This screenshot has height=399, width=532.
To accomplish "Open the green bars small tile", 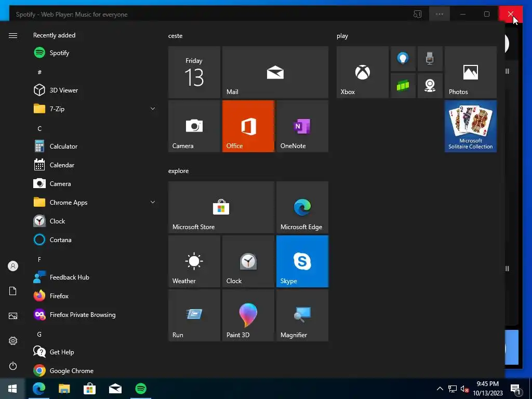I will tap(403, 86).
